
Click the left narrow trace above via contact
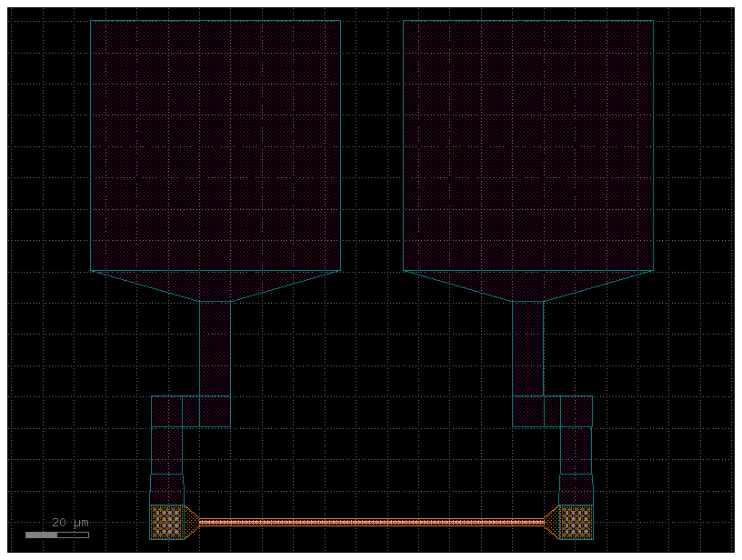pyautogui.click(x=166, y=450)
